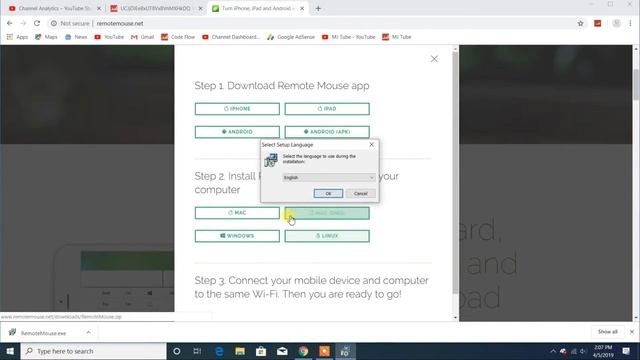
Task: Open the Chrome profile avatar
Action: (616, 23)
